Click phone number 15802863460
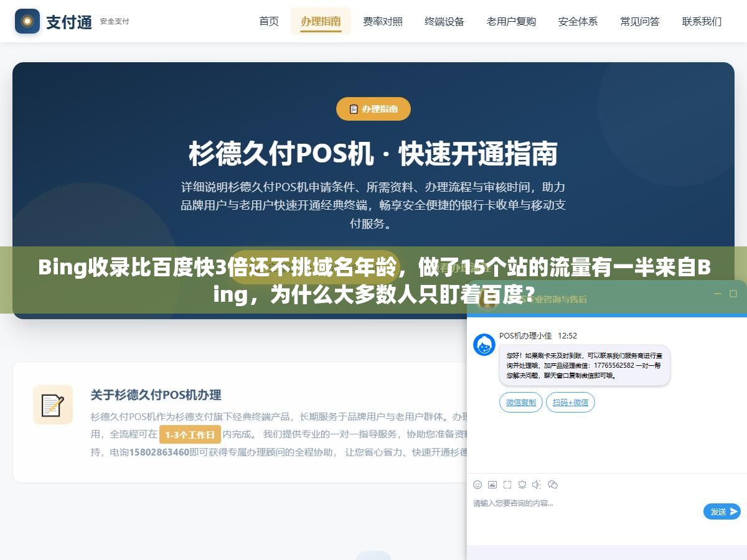 [159, 452]
